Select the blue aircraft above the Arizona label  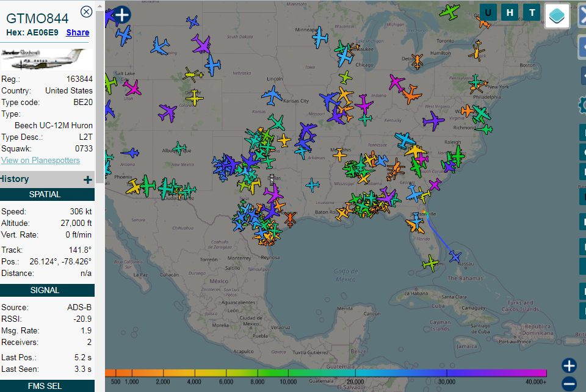click(x=131, y=153)
